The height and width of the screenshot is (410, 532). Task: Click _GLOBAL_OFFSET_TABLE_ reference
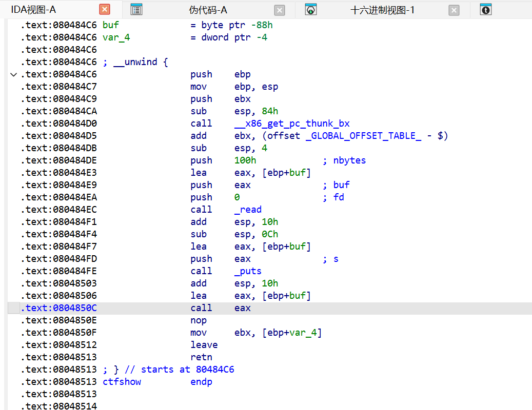click(x=363, y=136)
